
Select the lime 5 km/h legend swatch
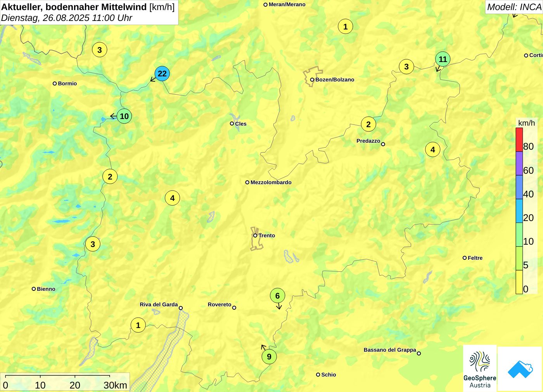[x=519, y=258]
